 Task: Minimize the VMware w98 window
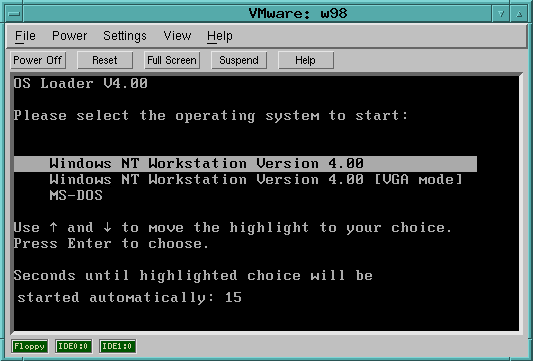(501, 14)
